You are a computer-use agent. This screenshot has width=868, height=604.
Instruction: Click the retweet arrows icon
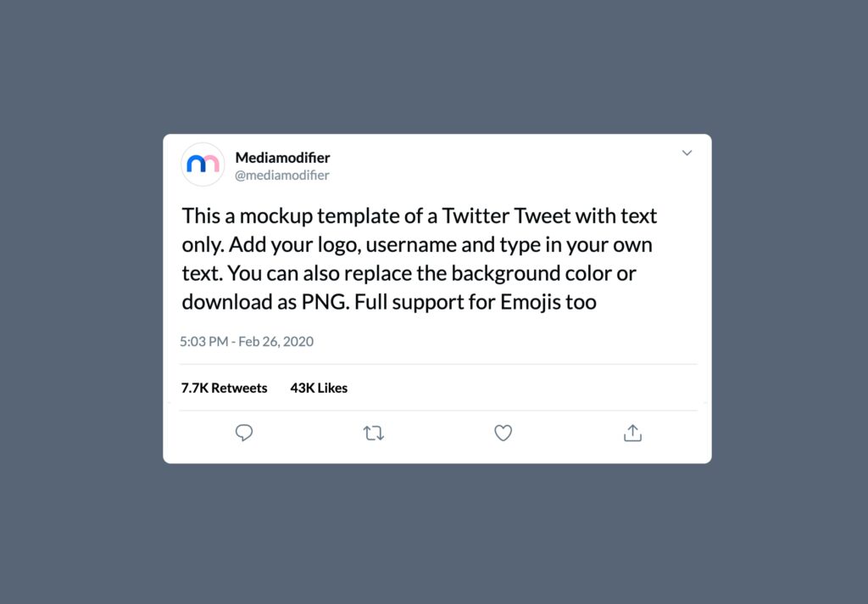tap(374, 433)
